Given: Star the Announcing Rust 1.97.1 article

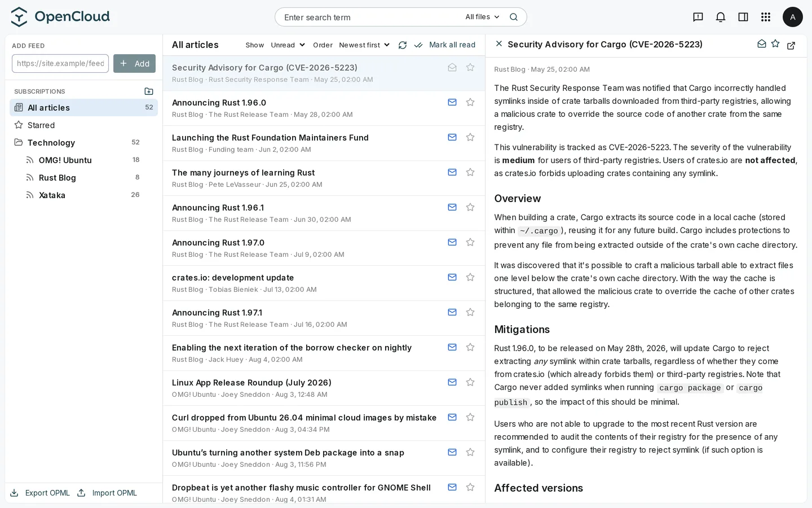Looking at the screenshot, I should coord(470,312).
